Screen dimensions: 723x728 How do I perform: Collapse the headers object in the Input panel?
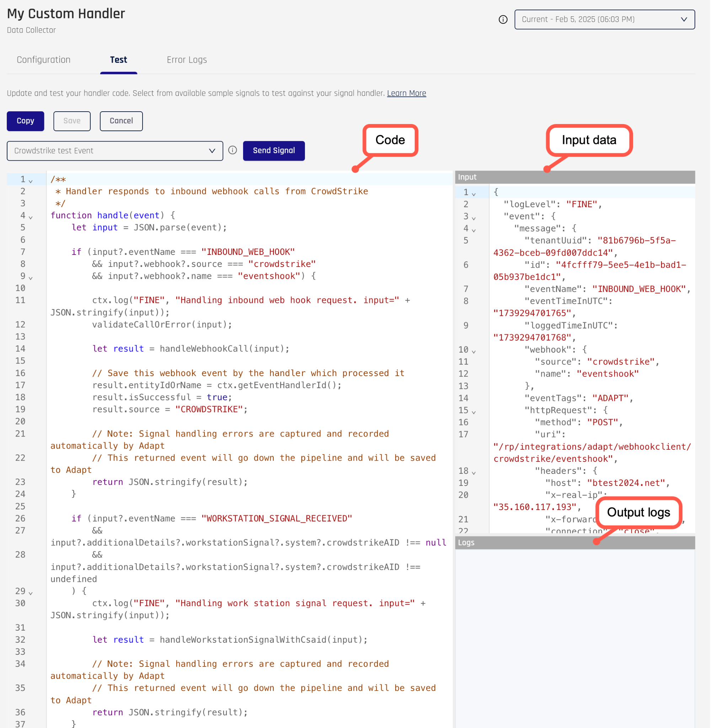point(474,472)
